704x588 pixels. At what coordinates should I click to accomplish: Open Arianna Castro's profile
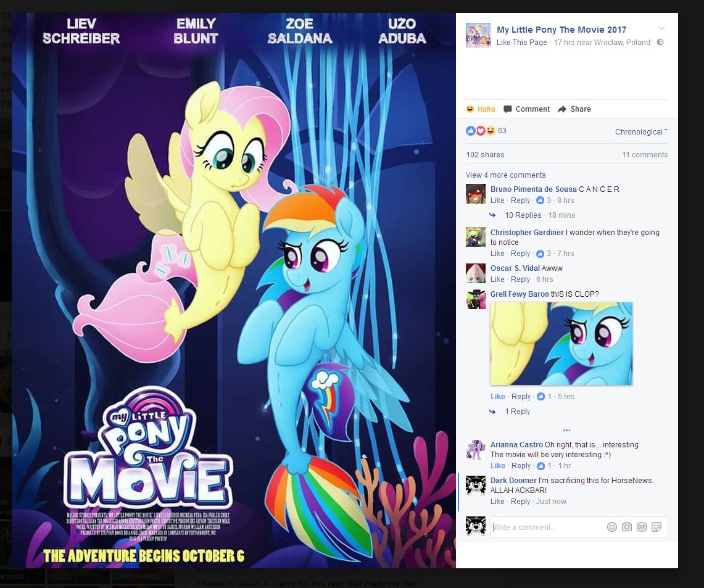[x=516, y=444]
